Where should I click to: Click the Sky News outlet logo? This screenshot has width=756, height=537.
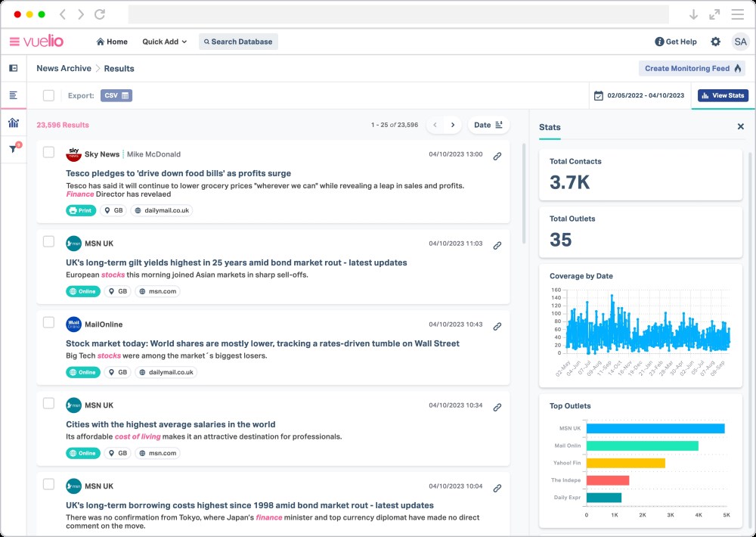pos(74,154)
